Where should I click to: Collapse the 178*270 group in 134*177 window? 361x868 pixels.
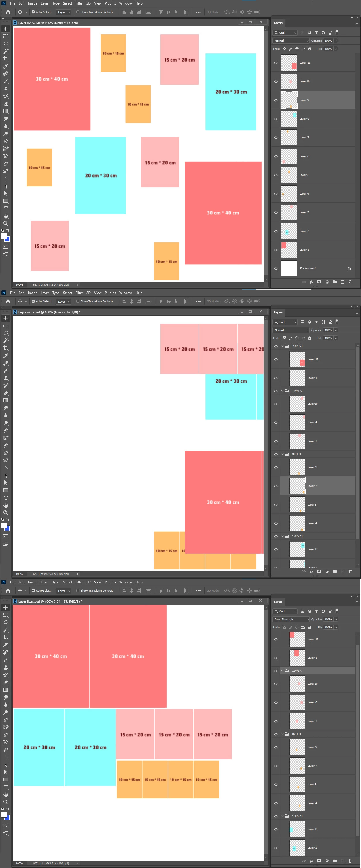(x=282, y=816)
